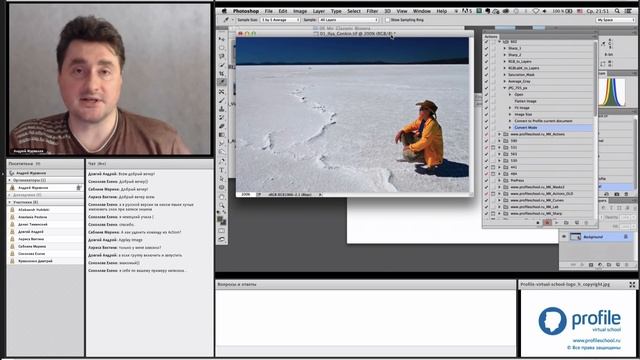
Task: Select the Rectangular Marquee tool
Action: (222, 47)
